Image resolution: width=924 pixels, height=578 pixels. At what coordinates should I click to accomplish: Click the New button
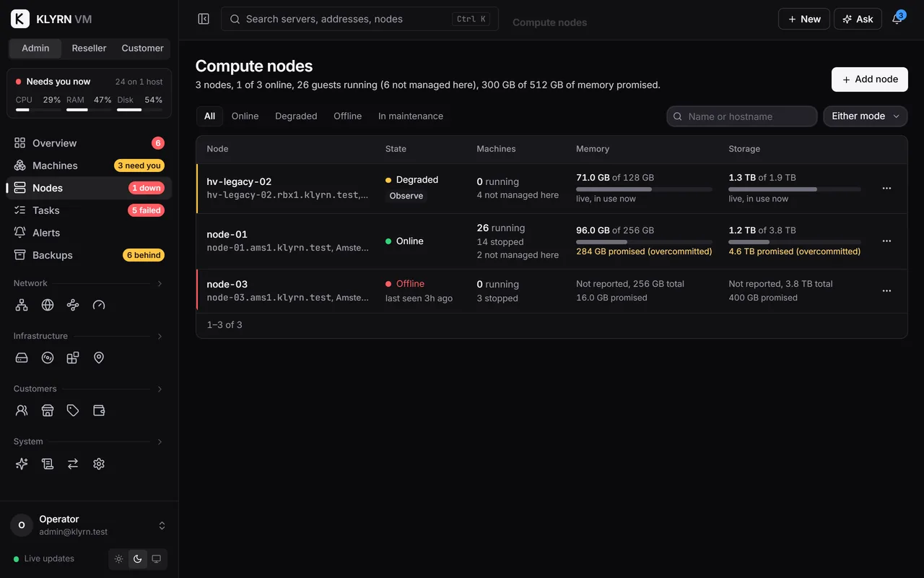pyautogui.click(x=803, y=19)
